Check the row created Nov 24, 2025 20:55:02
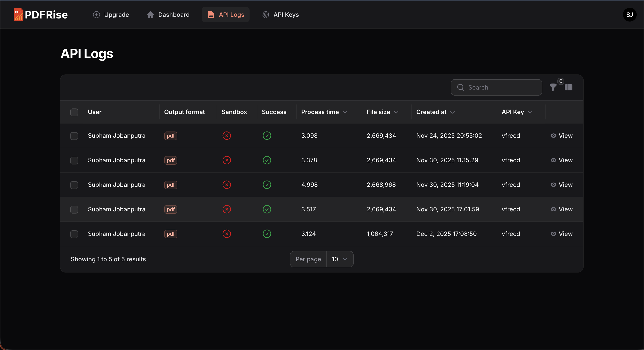Screen dimensions: 644x350 (x=74, y=136)
